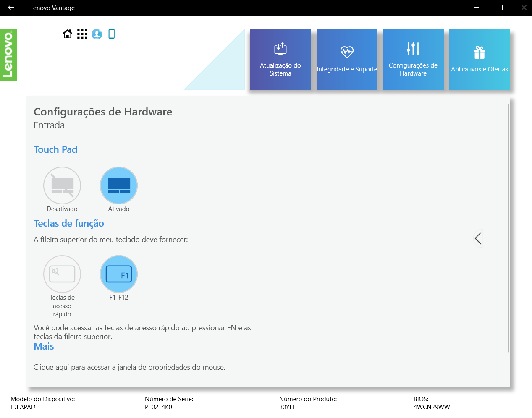Click the Entrada subtitle

[49, 125]
